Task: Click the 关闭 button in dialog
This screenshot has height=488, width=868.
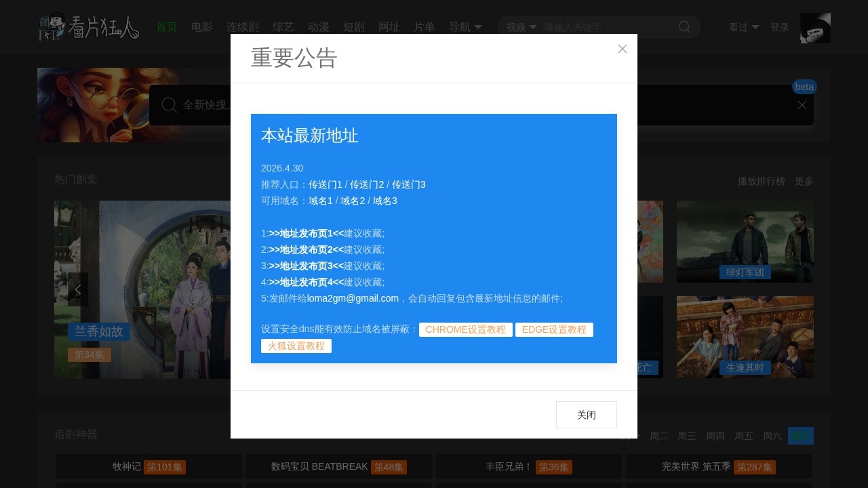Action: pyautogui.click(x=587, y=415)
